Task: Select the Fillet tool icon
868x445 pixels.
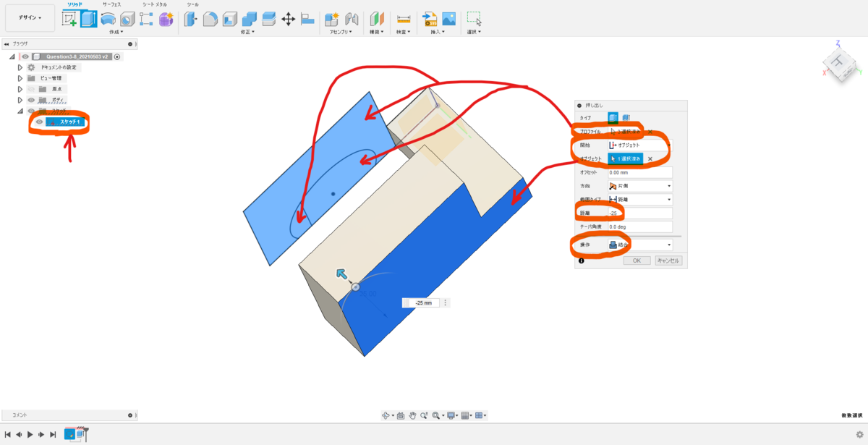Action: pos(210,20)
